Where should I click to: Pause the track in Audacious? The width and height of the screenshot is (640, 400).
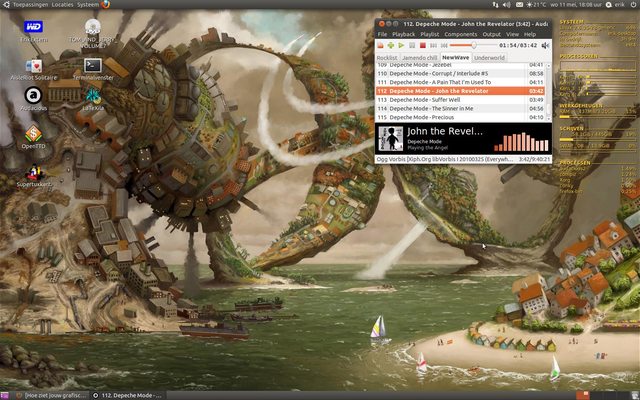pyautogui.click(x=412, y=45)
